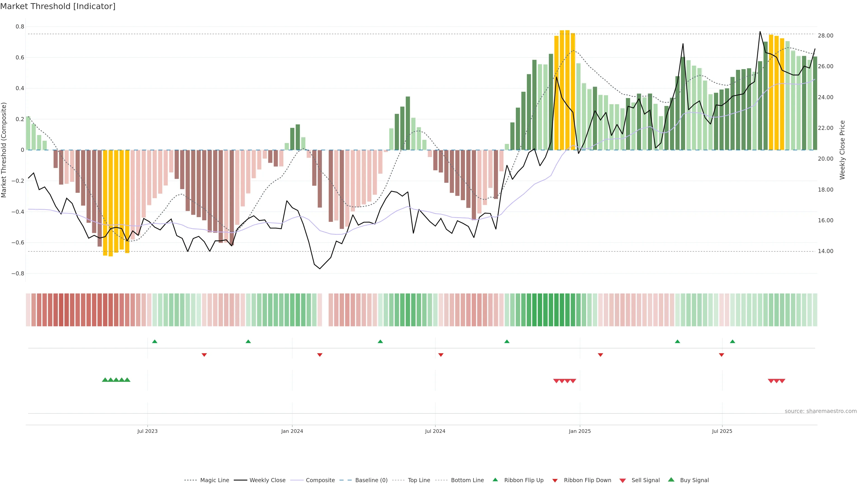The width and height of the screenshot is (868, 488).
Task: Click the Jan 2024 x-axis label
Action: pos(292,431)
